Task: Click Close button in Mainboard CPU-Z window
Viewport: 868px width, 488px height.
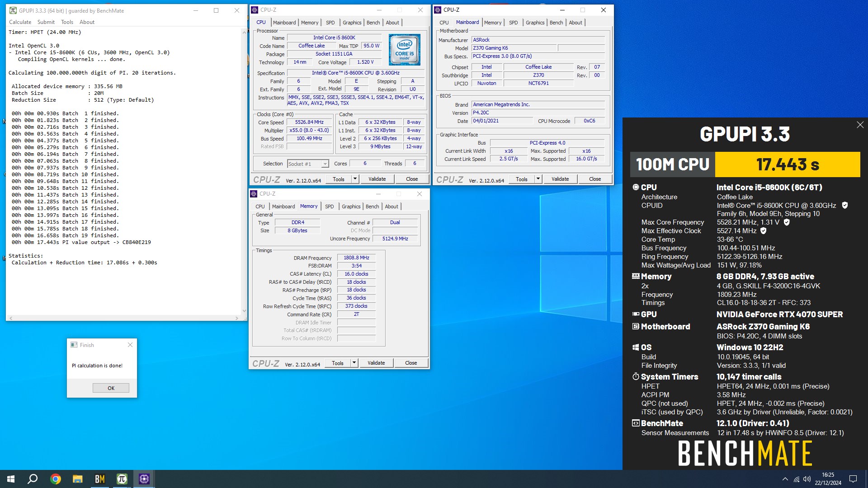Action: pyautogui.click(x=595, y=179)
